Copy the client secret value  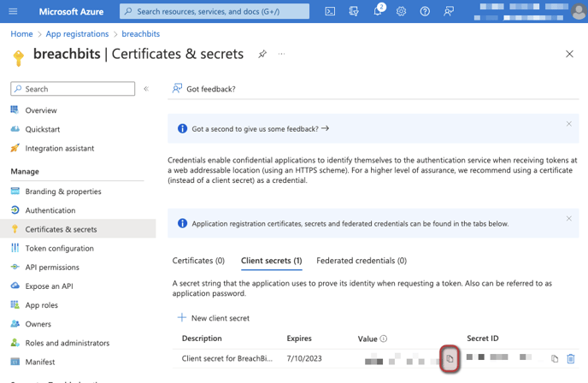(450, 359)
